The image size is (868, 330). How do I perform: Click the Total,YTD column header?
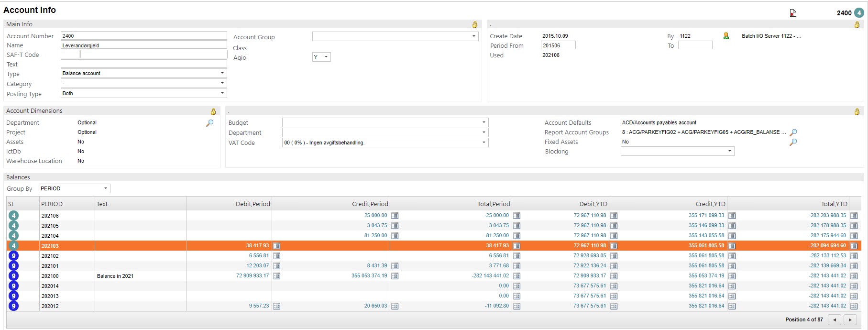(x=834, y=204)
